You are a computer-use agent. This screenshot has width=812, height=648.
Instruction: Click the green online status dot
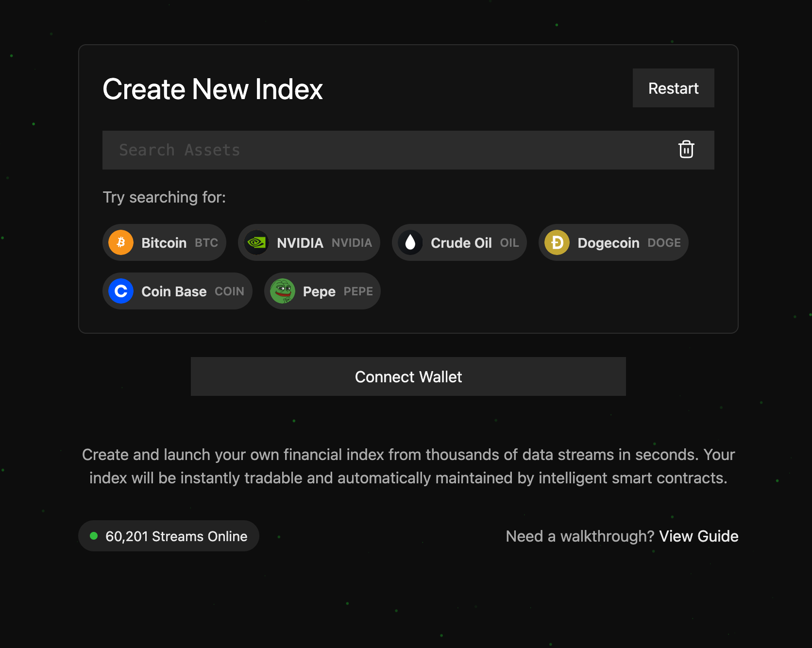pos(94,536)
